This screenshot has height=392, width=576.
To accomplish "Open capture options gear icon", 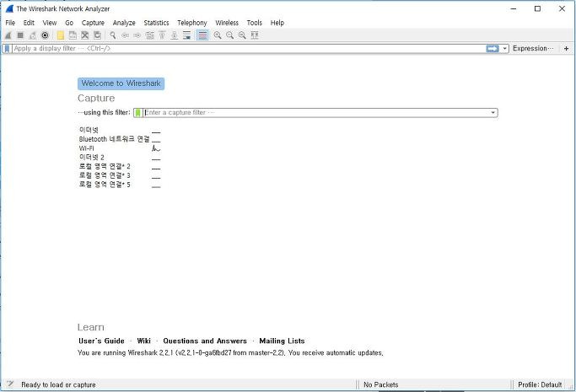I will coord(45,35).
